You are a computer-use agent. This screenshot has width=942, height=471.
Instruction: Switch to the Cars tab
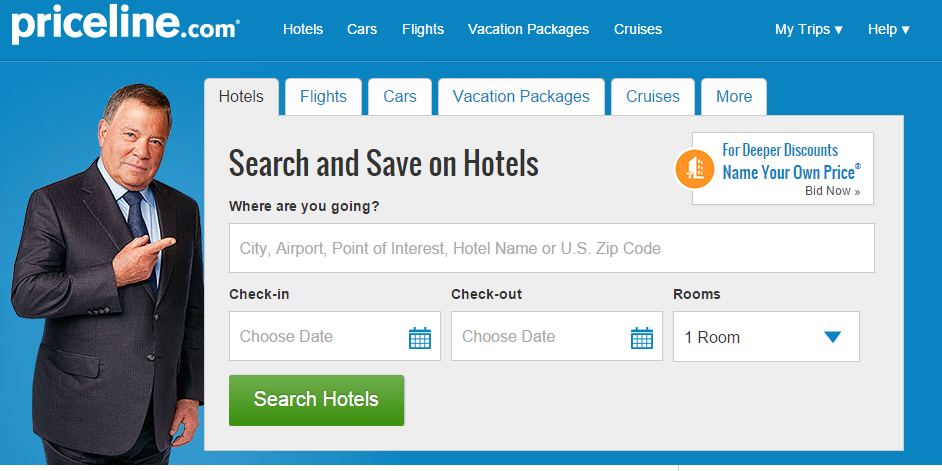[x=400, y=97]
